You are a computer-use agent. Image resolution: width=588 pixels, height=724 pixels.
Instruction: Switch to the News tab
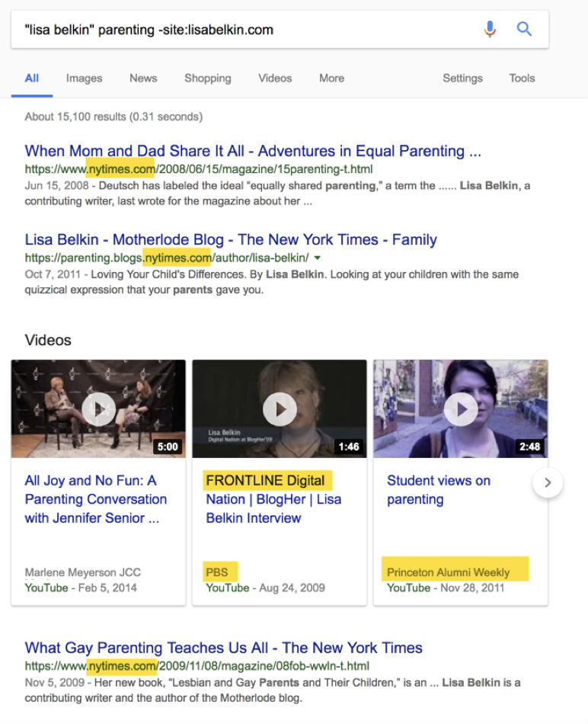coord(143,78)
